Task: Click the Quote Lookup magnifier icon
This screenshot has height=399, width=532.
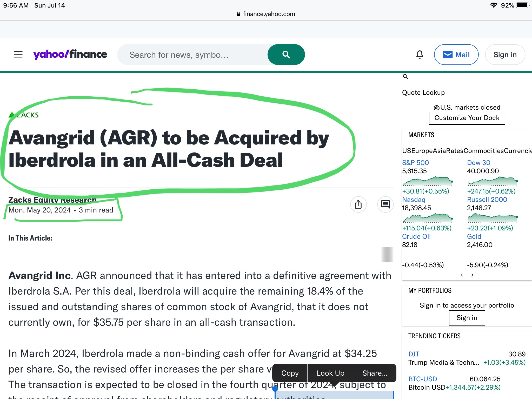Action: [405, 76]
